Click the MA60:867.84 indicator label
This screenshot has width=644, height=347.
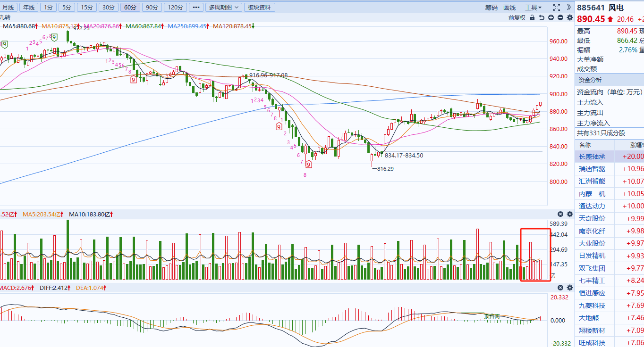click(x=146, y=26)
